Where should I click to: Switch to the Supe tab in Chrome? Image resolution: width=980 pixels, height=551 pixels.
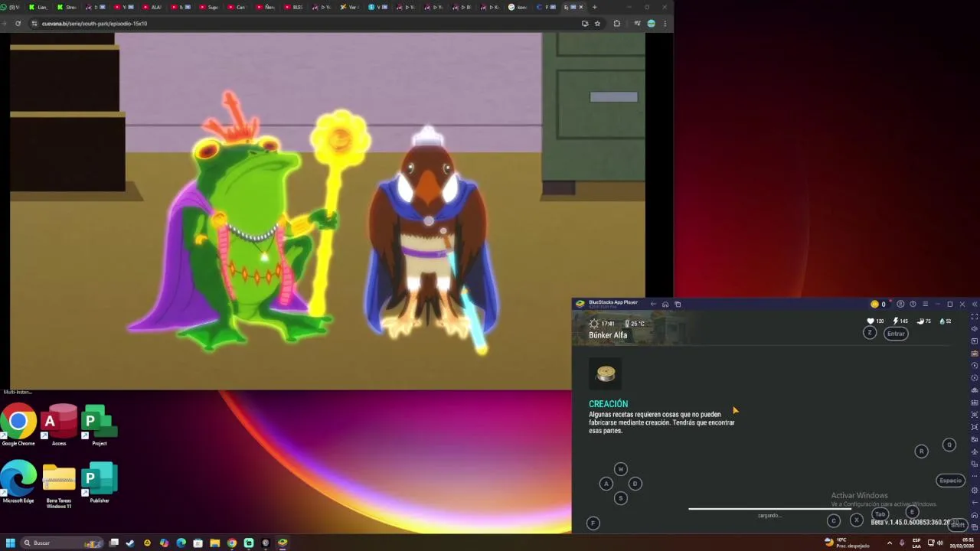(x=209, y=7)
